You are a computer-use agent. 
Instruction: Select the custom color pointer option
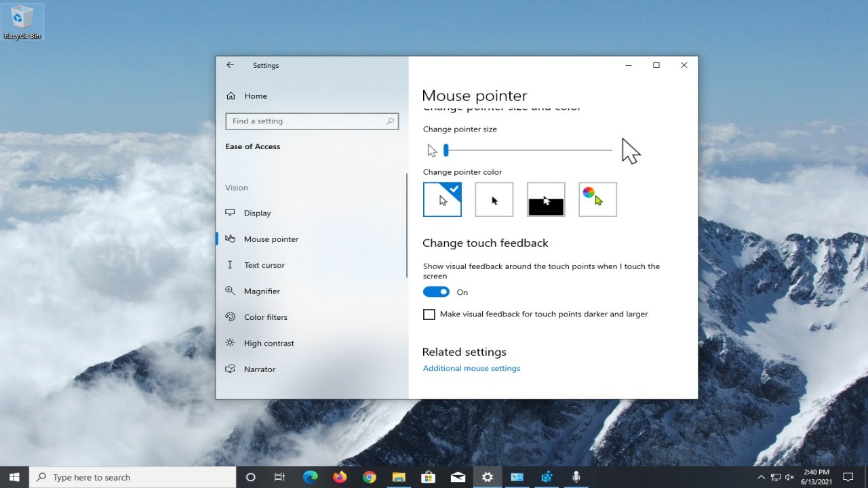[598, 199]
